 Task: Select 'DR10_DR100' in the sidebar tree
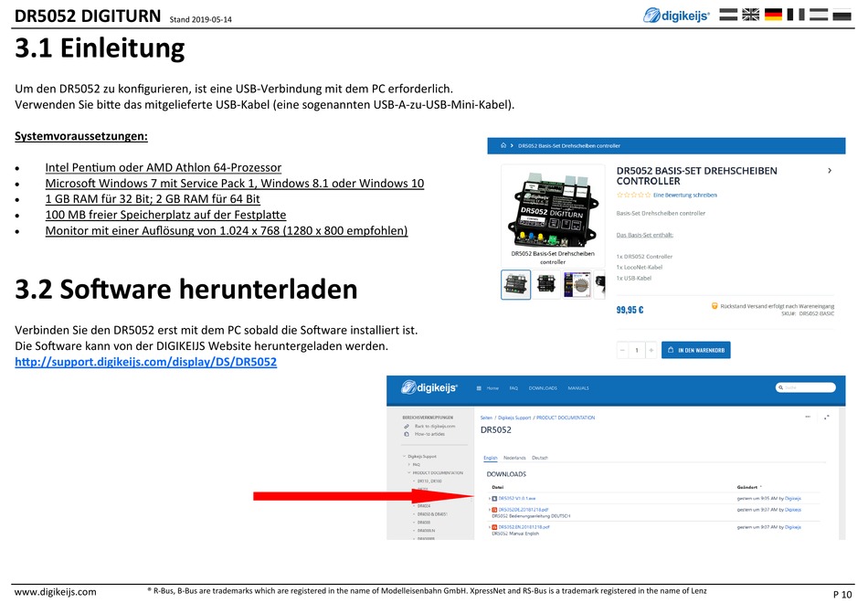[429, 481]
